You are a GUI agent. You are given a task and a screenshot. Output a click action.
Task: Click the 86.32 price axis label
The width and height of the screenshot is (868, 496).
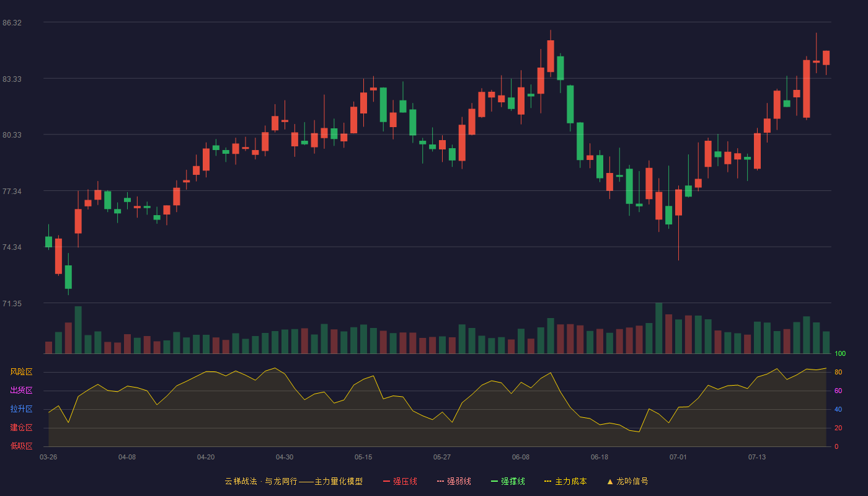(12, 23)
